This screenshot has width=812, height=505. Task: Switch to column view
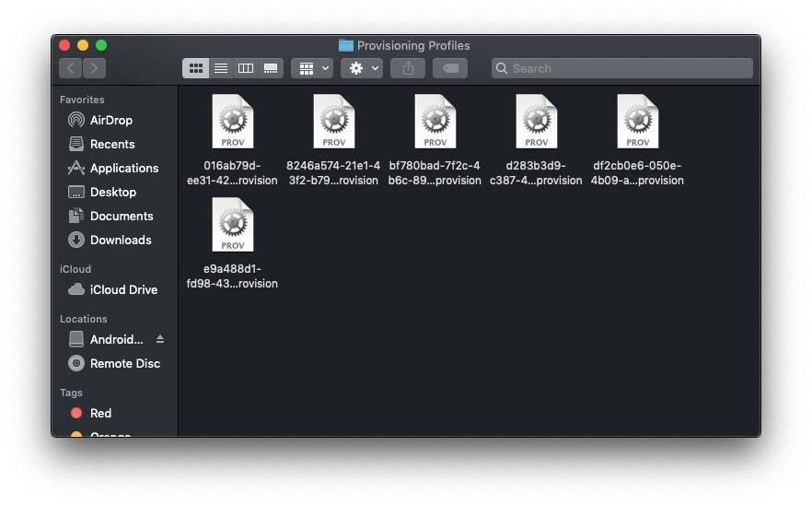[246, 68]
